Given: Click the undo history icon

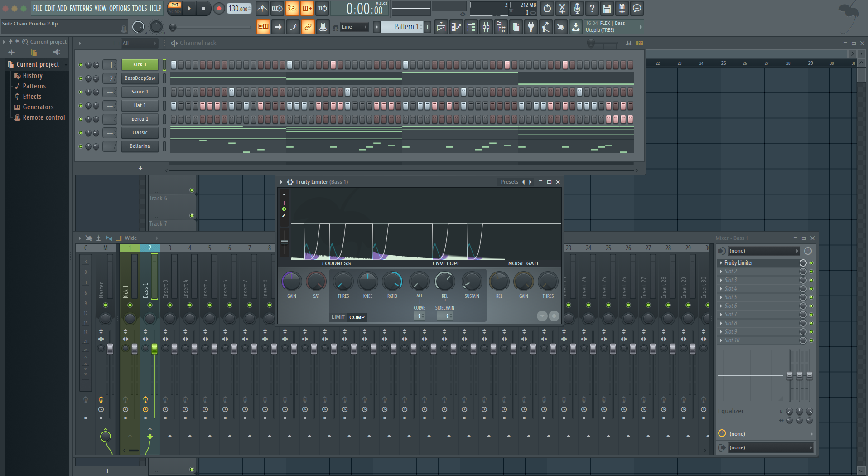Looking at the screenshot, I should click(547, 8).
